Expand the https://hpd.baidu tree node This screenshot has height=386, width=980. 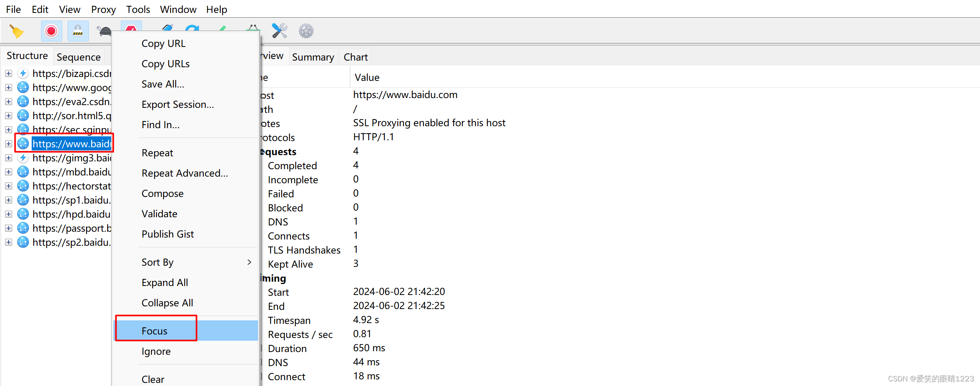(x=9, y=214)
